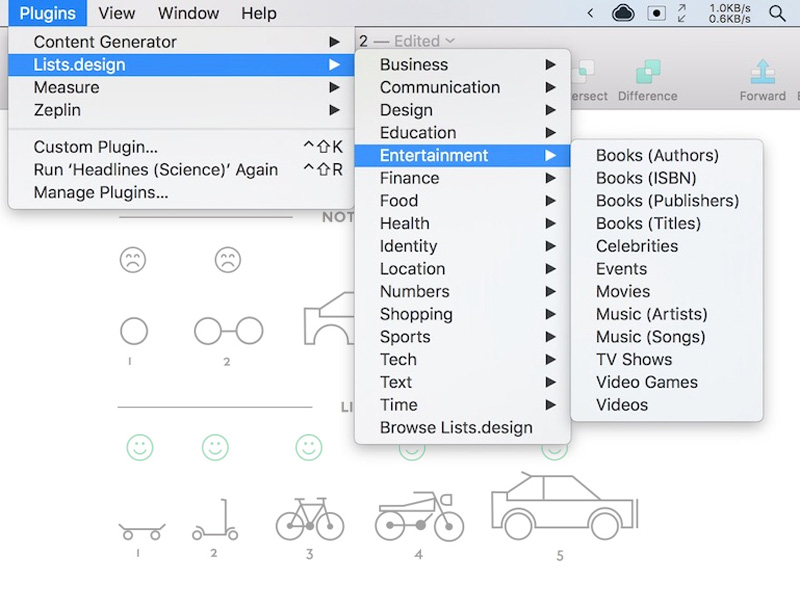This screenshot has width=800, height=600.
Task: Open Spotlight search magnifier icon
Action: click(777, 13)
